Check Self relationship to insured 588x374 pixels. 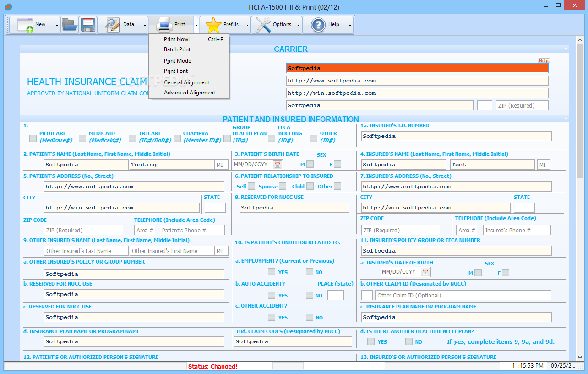pos(252,186)
